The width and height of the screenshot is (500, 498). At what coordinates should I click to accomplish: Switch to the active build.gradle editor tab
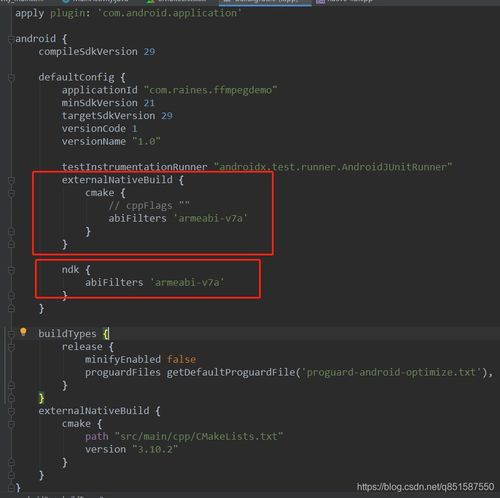pos(265,2)
